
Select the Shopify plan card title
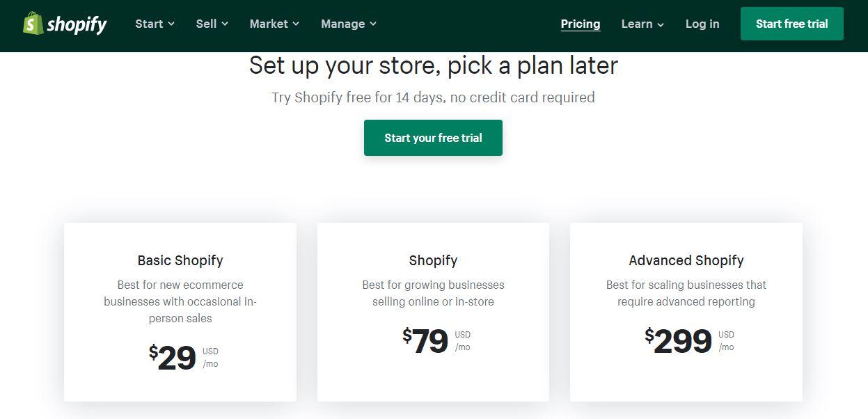(433, 260)
